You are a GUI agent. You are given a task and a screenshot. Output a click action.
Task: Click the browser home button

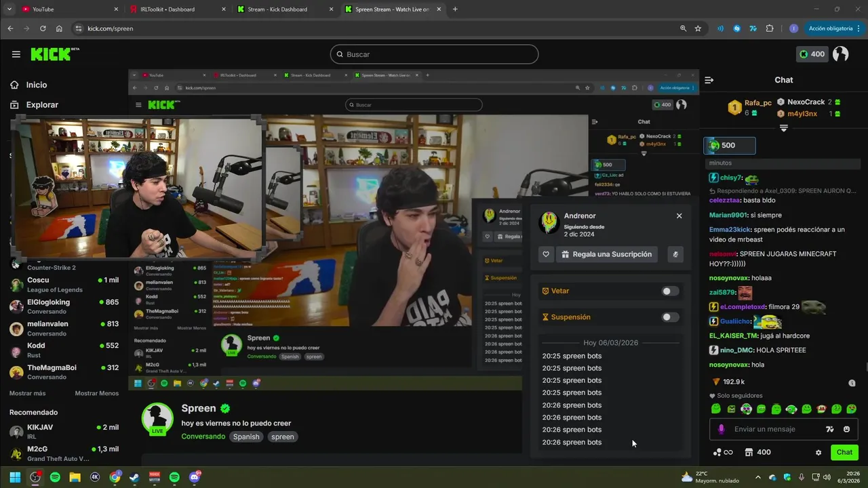pos(59,28)
